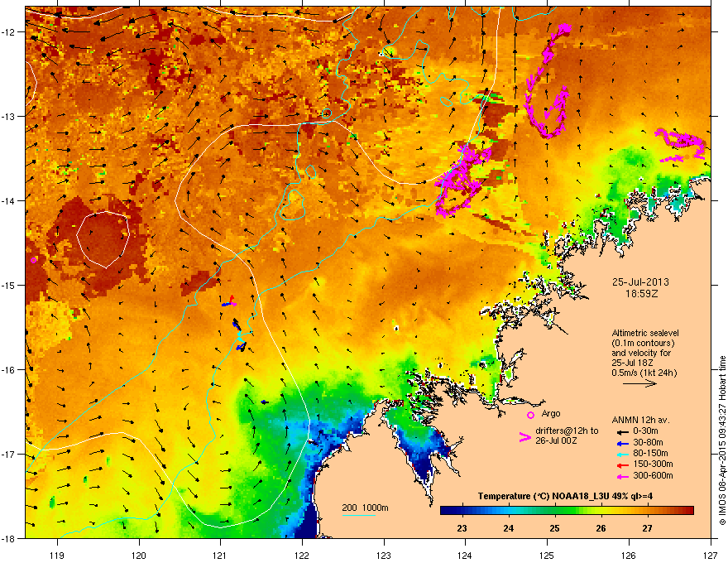Click the longitude axis label '127'

[x=711, y=555]
